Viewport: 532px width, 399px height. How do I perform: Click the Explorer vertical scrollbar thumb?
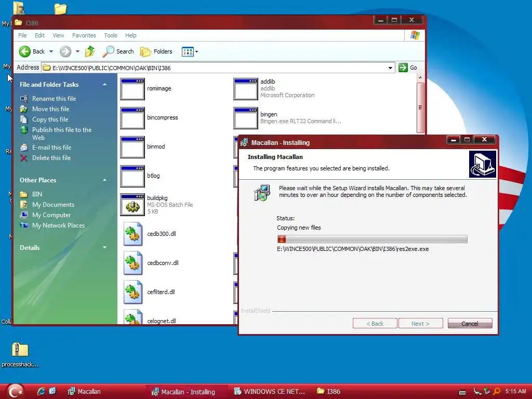pos(420,108)
